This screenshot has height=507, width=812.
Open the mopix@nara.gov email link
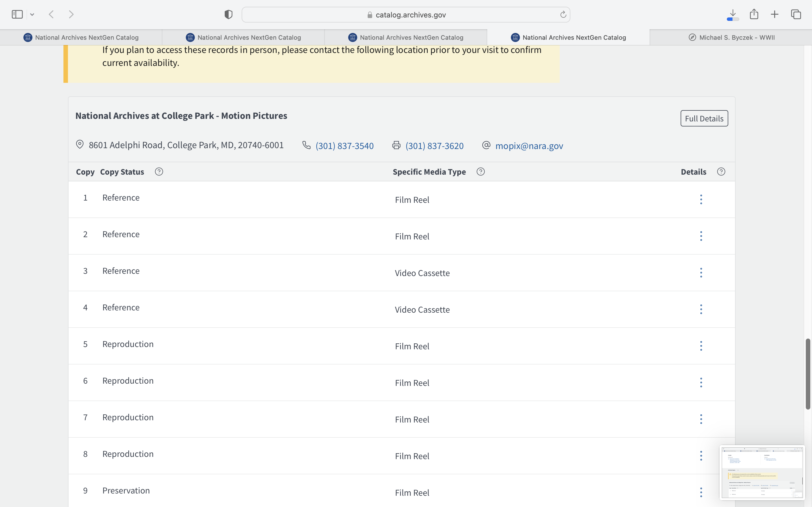pos(529,146)
